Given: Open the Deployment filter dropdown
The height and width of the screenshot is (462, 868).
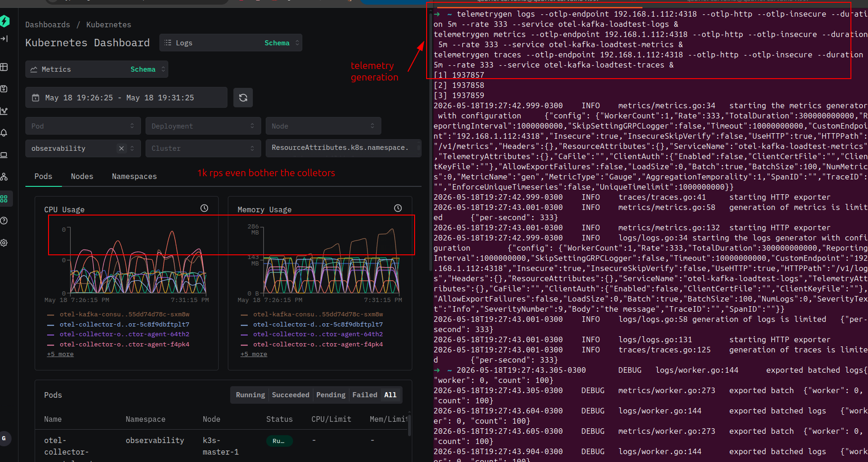Looking at the screenshot, I should point(203,126).
